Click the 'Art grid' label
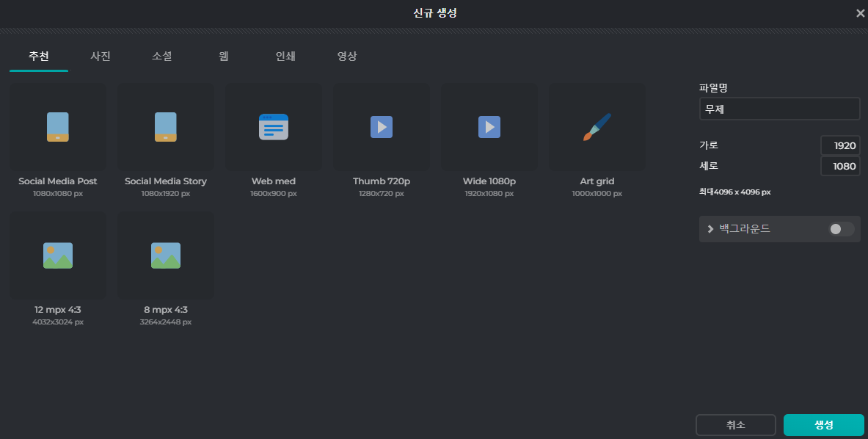The height and width of the screenshot is (439, 868). [x=597, y=181]
